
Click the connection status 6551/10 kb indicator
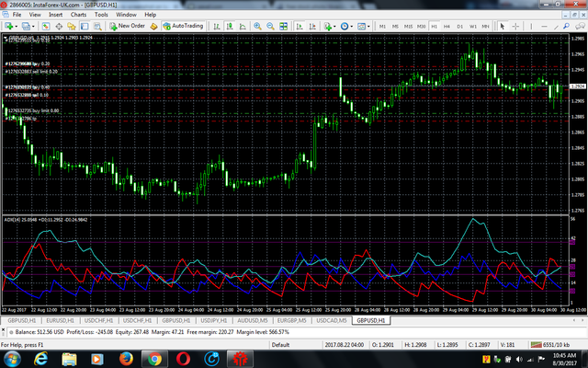(x=550, y=345)
